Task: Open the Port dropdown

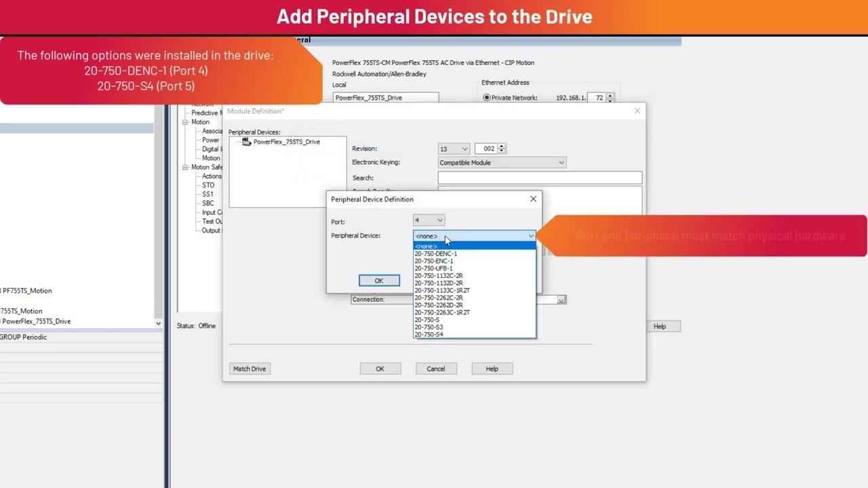Action: click(x=429, y=220)
